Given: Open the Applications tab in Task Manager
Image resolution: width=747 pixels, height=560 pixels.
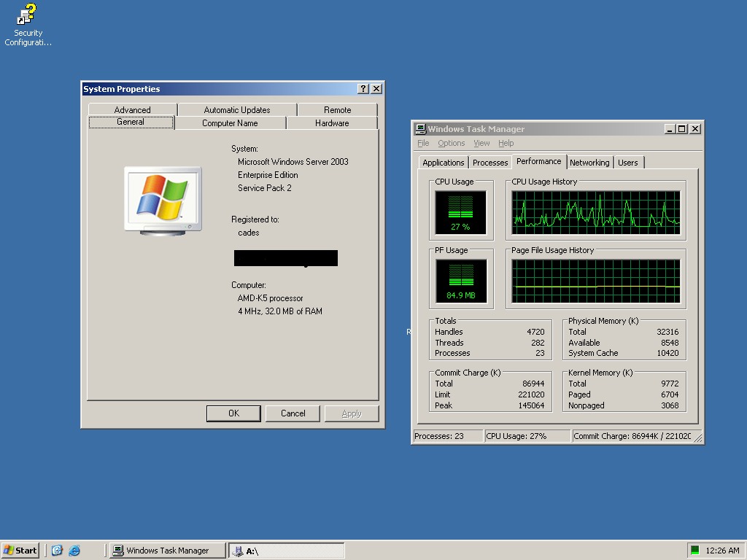Looking at the screenshot, I should pyautogui.click(x=443, y=163).
